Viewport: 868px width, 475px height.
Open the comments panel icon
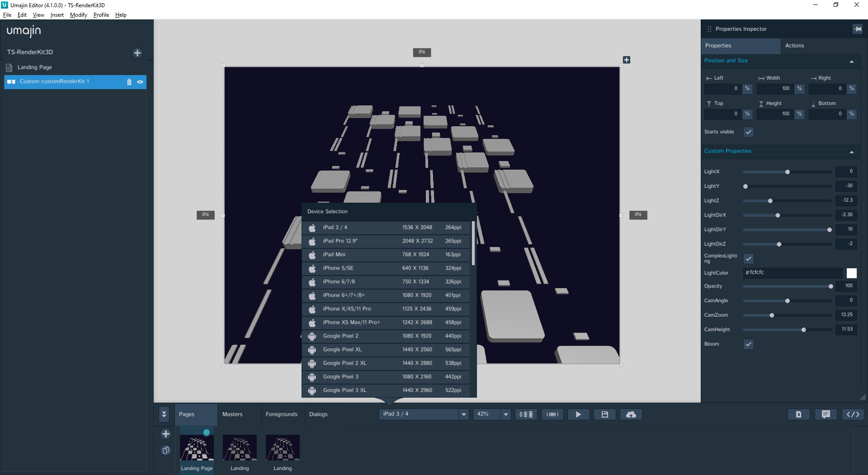coord(826,414)
